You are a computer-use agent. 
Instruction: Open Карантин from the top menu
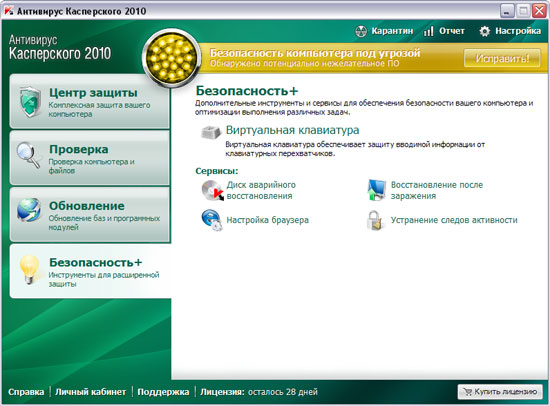pos(392,31)
